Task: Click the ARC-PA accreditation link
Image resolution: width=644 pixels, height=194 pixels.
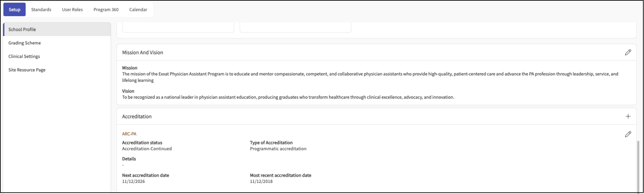Action: coord(129,134)
